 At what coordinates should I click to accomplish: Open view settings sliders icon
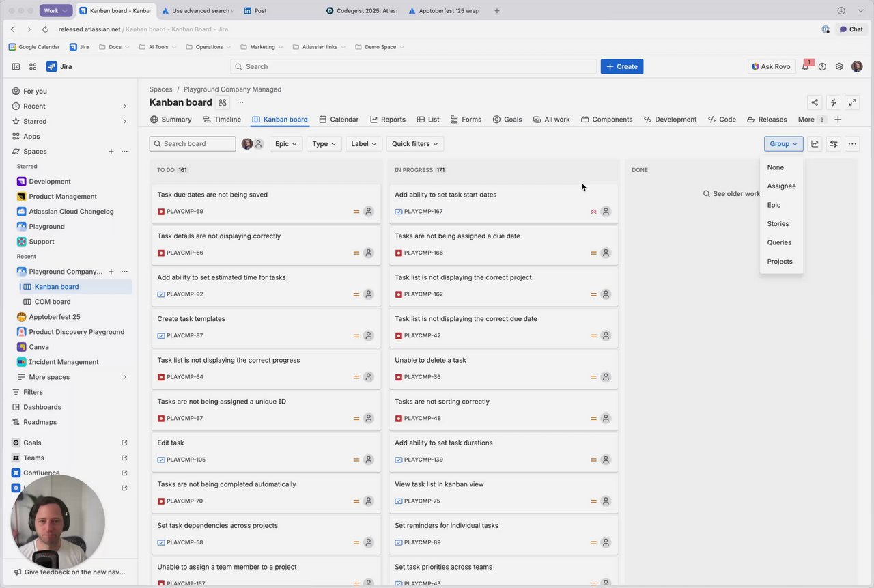[834, 144]
